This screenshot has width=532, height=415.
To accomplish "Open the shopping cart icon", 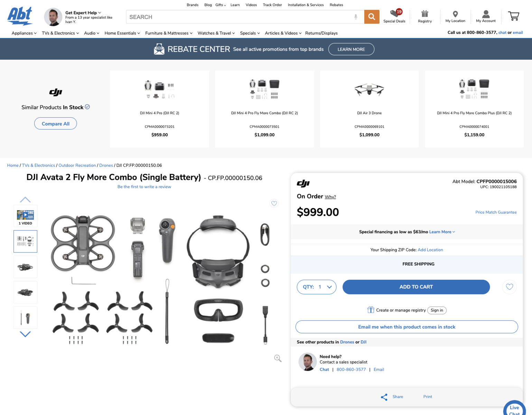I will (514, 16).
